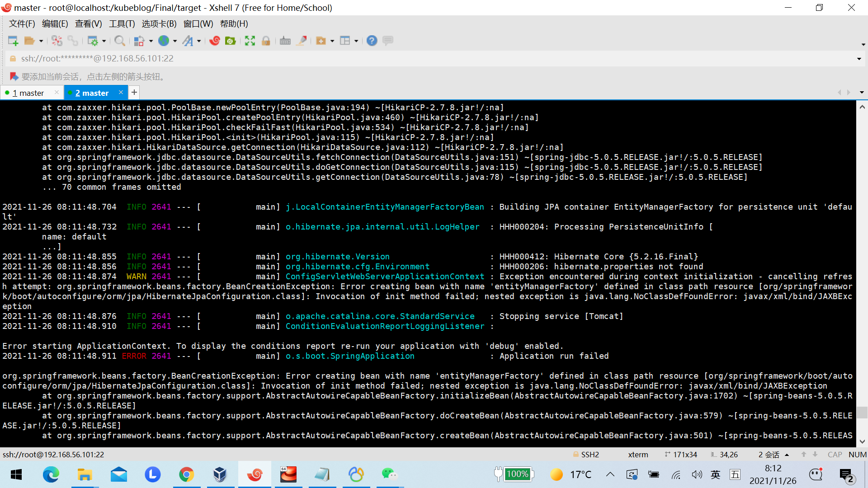
Task: Open the color scheme icon
Action: [x=139, y=41]
